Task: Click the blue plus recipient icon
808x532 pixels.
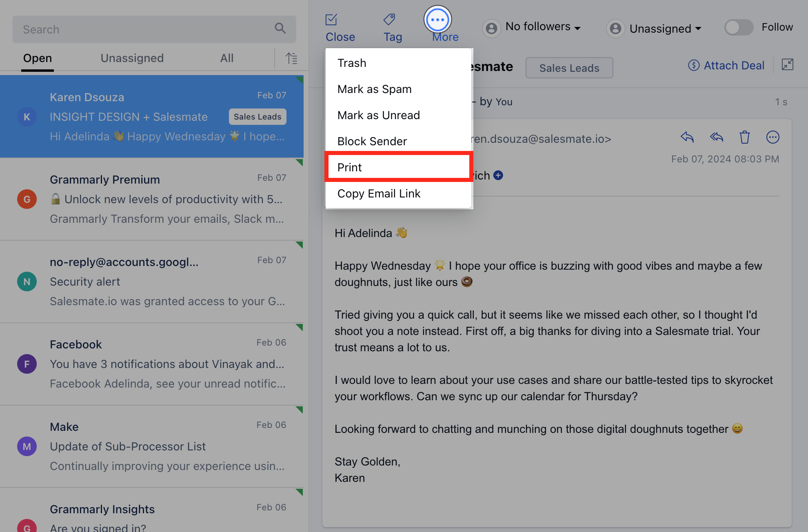Action: (x=498, y=175)
